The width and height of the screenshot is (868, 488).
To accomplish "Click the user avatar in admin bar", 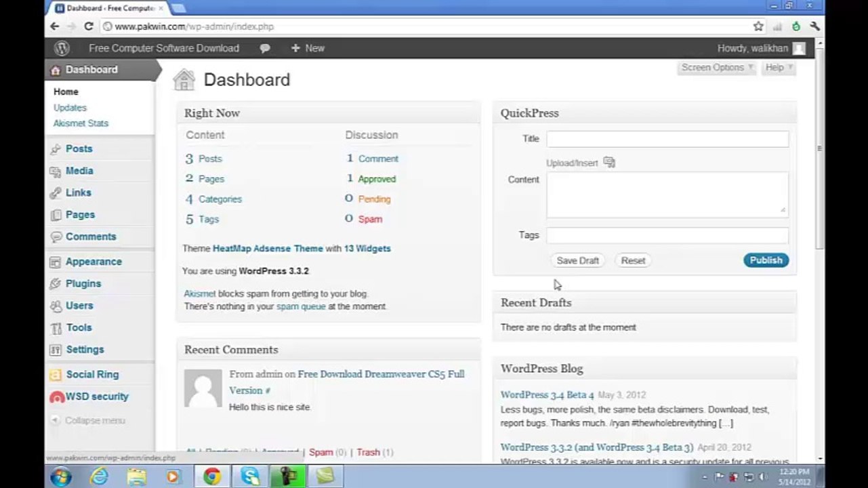I will [x=800, y=48].
